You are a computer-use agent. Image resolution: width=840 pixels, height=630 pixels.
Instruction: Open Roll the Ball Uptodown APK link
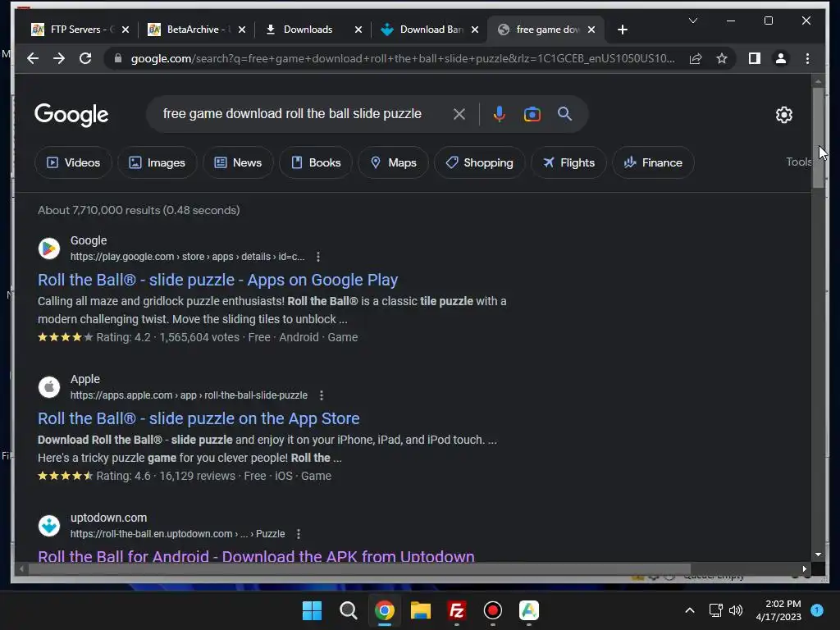point(256,555)
